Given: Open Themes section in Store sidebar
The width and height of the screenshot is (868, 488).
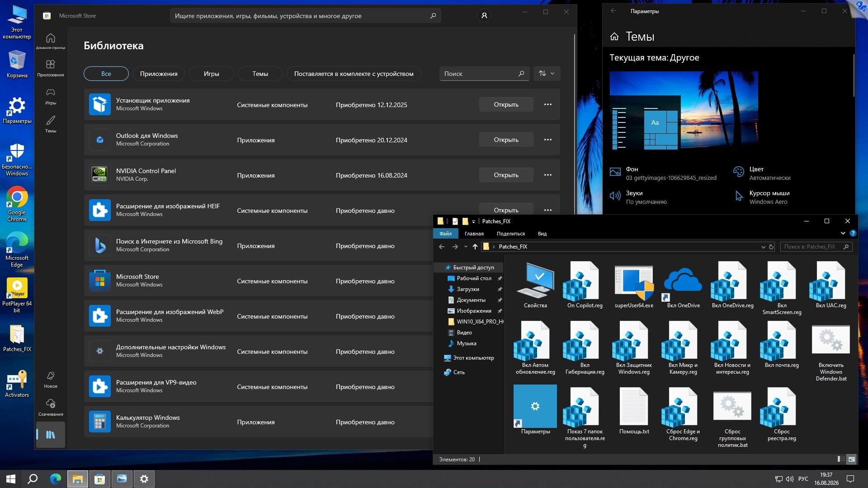Looking at the screenshot, I should pos(51,124).
